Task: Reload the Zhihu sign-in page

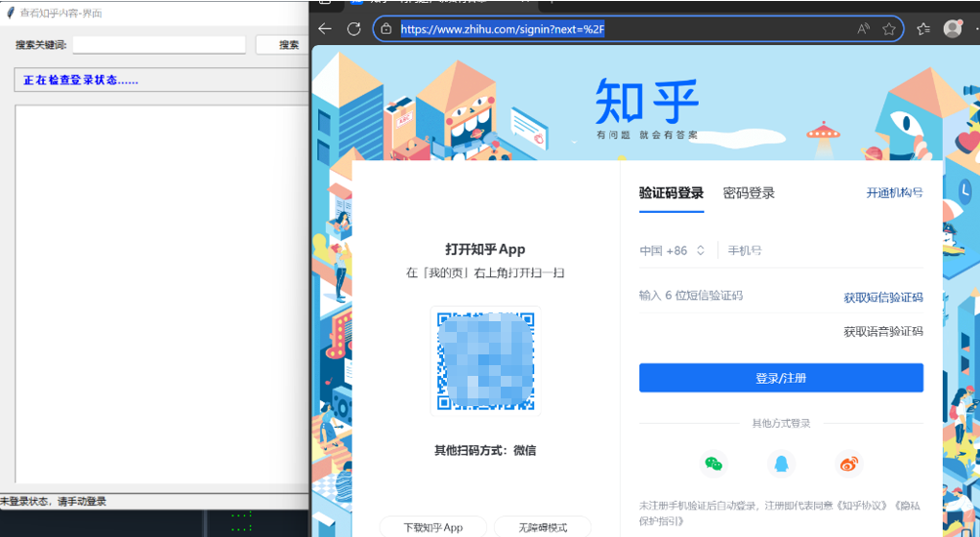Action: tap(353, 28)
